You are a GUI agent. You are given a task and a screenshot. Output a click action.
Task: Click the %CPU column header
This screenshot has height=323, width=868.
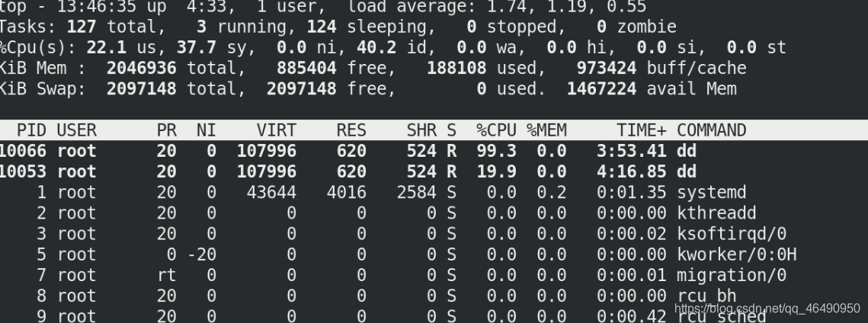(x=497, y=130)
